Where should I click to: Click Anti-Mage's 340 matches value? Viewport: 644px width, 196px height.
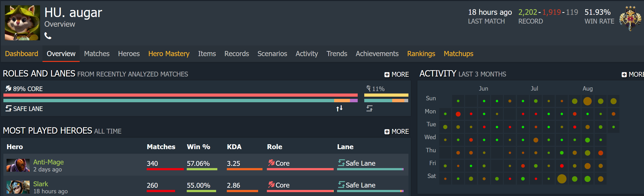(x=152, y=163)
